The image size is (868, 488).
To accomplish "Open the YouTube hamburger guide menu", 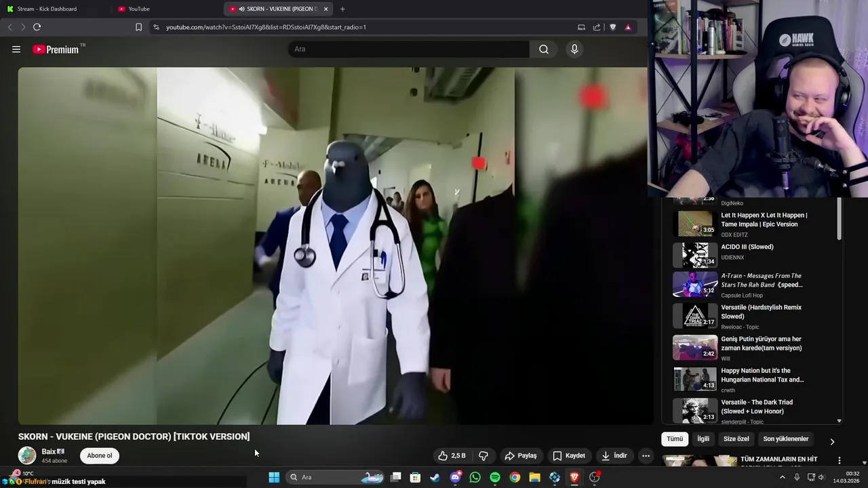I will [x=16, y=49].
